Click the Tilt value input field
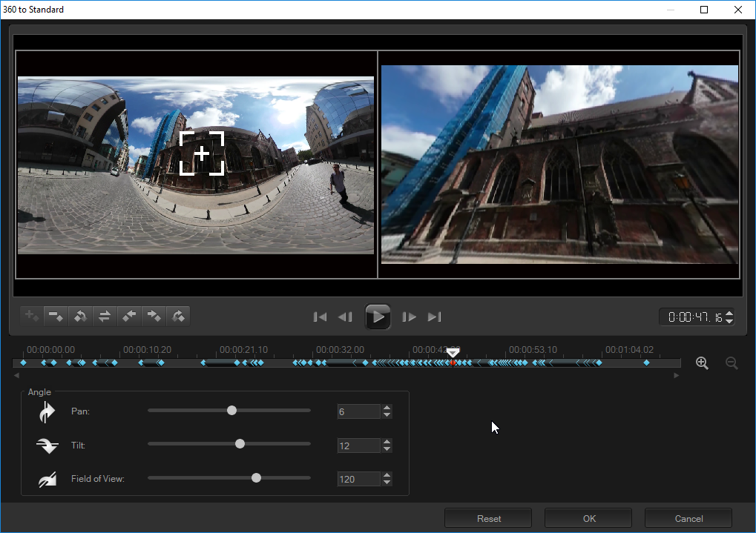This screenshot has height=533, width=756. 358,446
